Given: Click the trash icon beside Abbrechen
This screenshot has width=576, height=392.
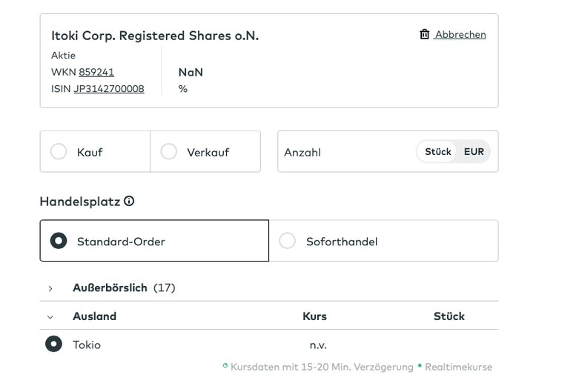Looking at the screenshot, I should click(x=425, y=34).
